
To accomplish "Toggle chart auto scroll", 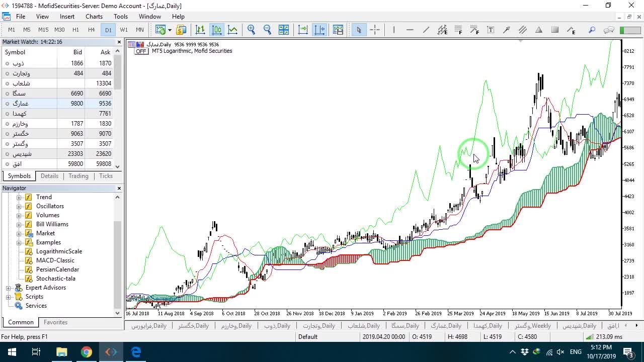I will pos(303,30).
